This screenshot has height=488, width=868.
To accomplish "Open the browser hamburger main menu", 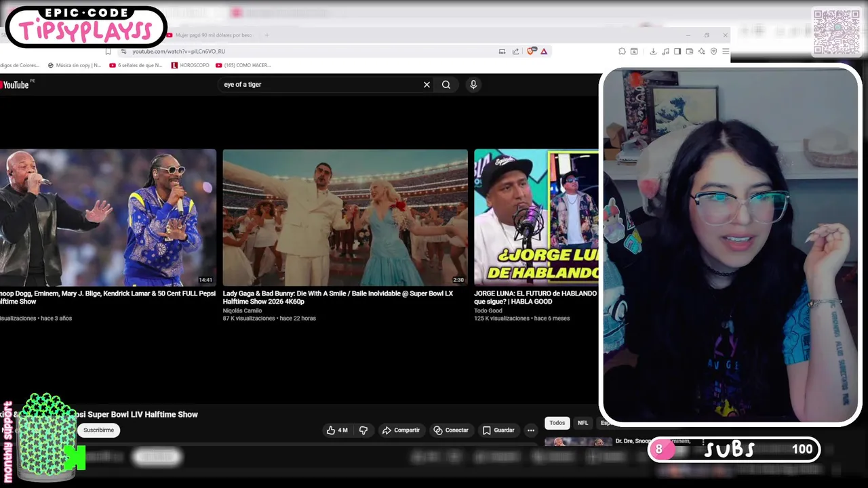I will tap(726, 52).
